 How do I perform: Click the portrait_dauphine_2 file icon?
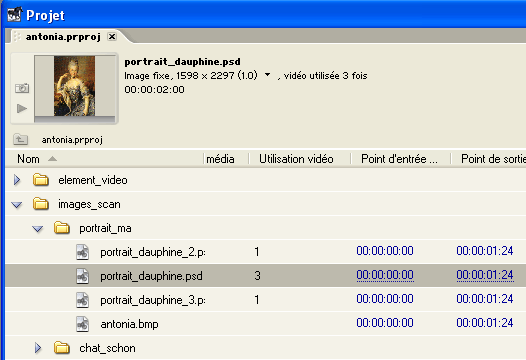tap(83, 252)
